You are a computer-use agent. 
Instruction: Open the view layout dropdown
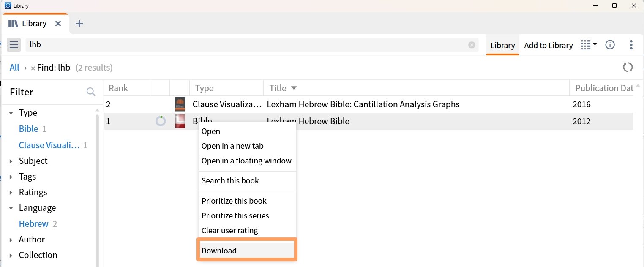click(589, 45)
